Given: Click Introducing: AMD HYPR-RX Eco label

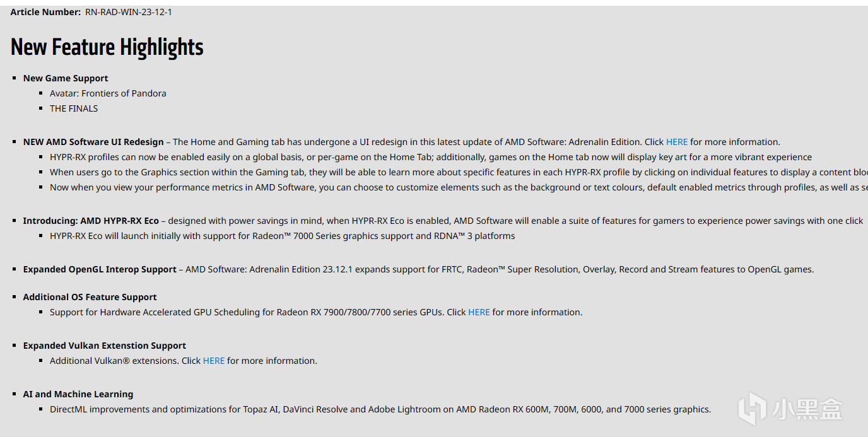Looking at the screenshot, I should coord(91,221).
